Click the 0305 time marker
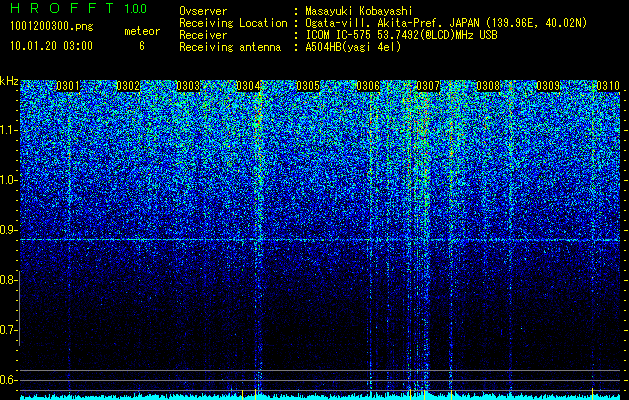Image resolution: width=629 pixels, height=400 pixels. (308, 86)
